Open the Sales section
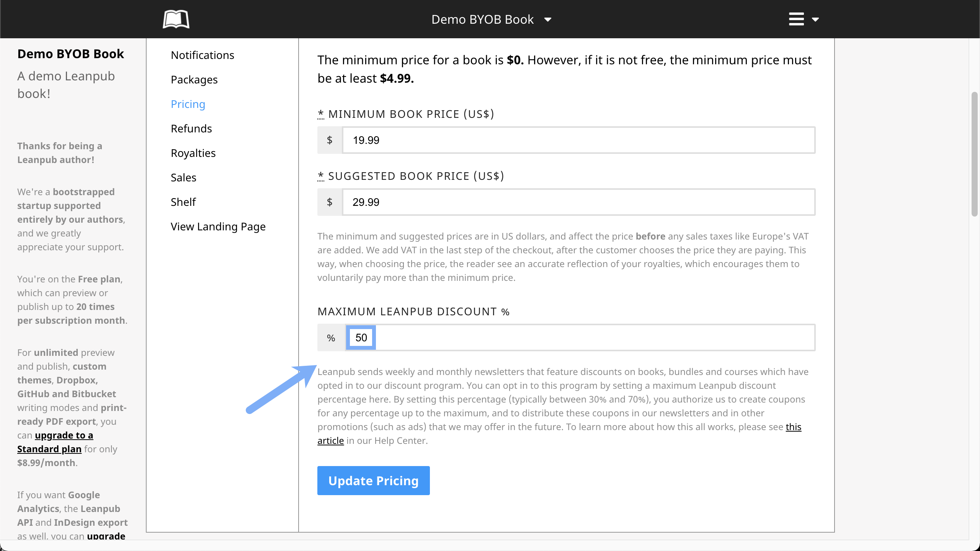 click(183, 178)
